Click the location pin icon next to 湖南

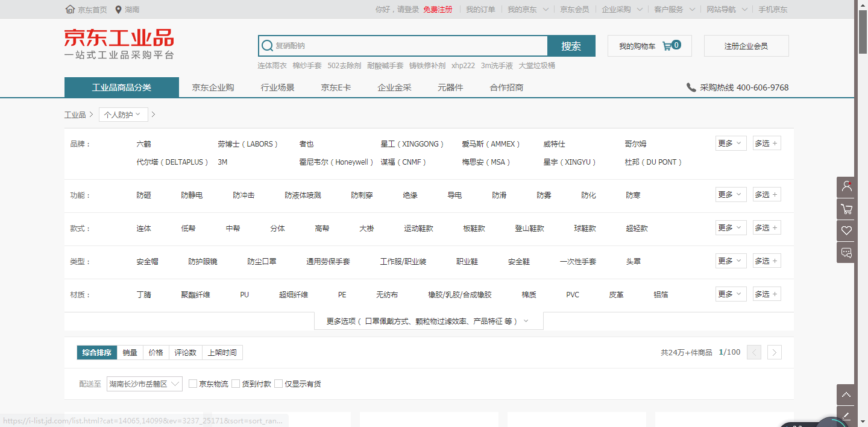[x=119, y=10]
